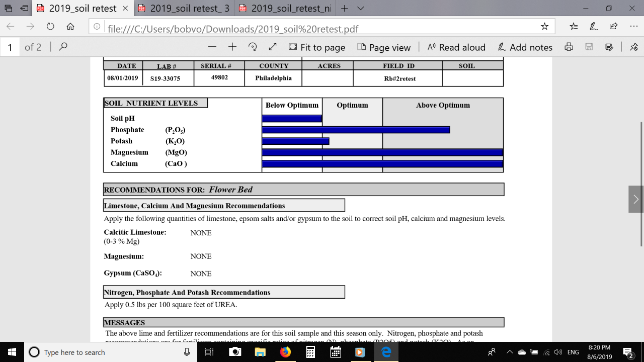
Task: Click Fit to page
Action: tap(317, 47)
